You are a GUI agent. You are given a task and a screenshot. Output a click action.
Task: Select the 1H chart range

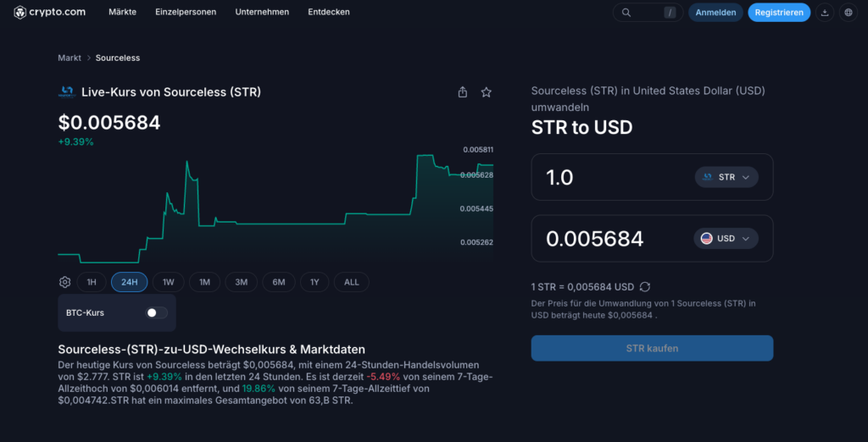click(x=92, y=282)
